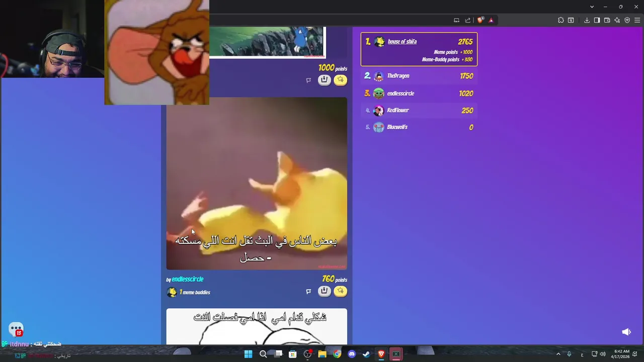
Task: Click the install app icon in address bar
Action: click(456, 20)
